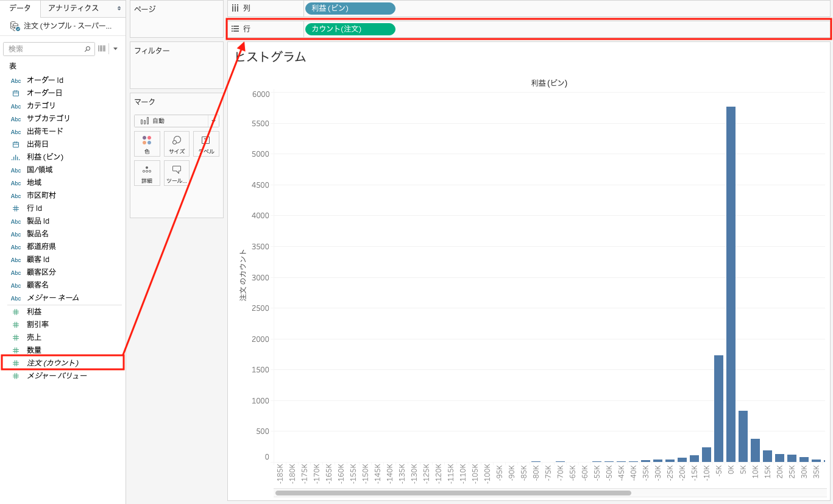The height and width of the screenshot is (504, 833).
Task: Select the 都道府県 field
Action: pyautogui.click(x=41, y=246)
